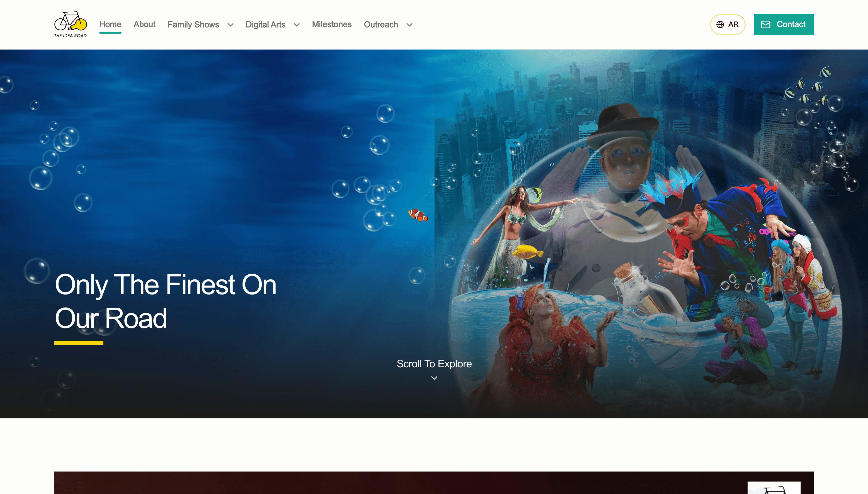The image size is (868, 494).
Task: Click the orange clownfish in the hero image
Action: tap(418, 215)
